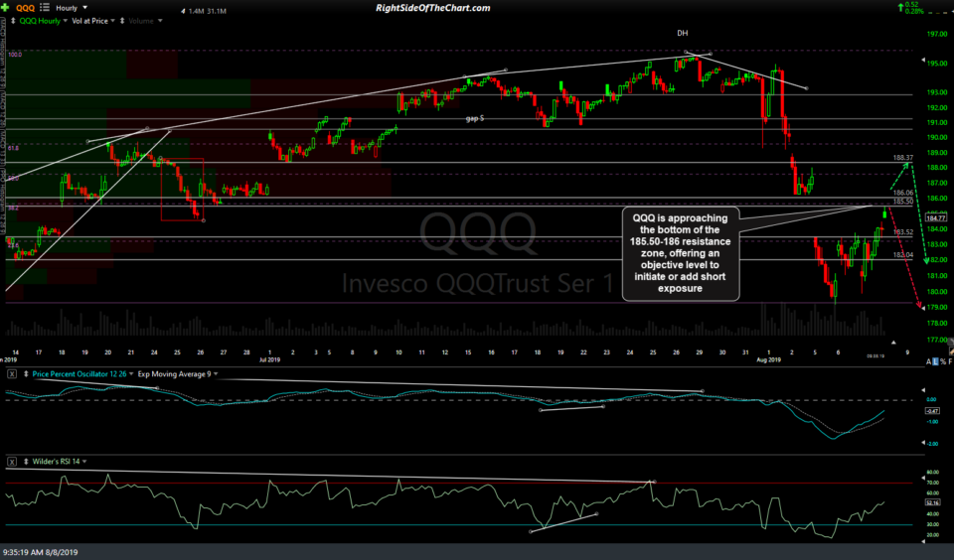The width and height of the screenshot is (954, 560).
Task: Click the move arrows beside Wilder's RSI
Action: pos(26,462)
